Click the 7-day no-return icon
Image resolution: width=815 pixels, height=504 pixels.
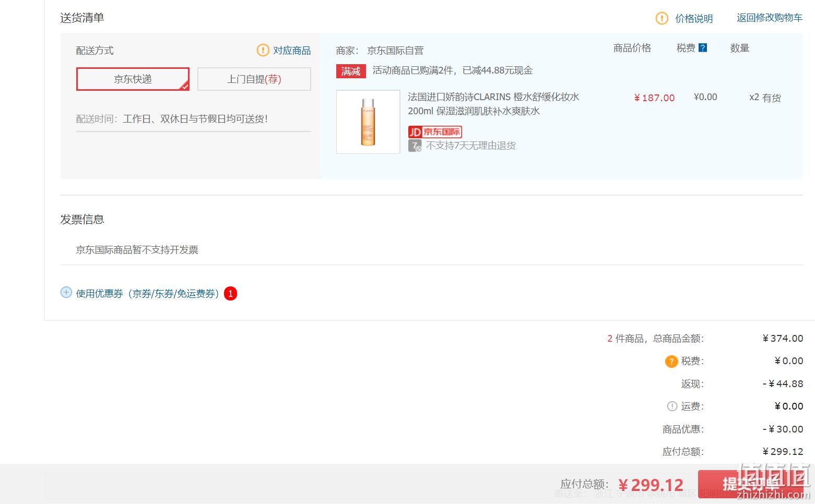pyautogui.click(x=415, y=146)
